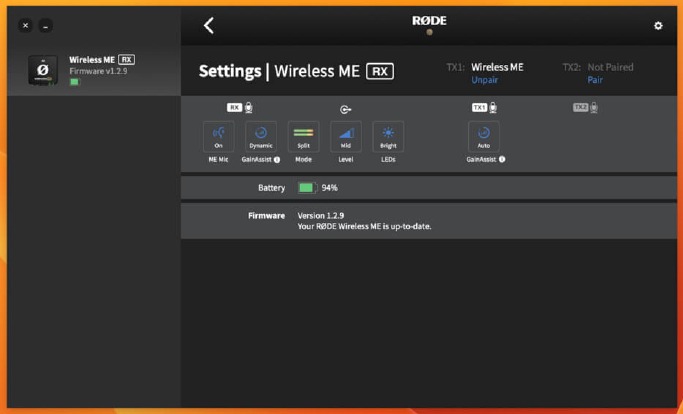Open the settings gear icon
This screenshot has height=414, width=683.
(x=658, y=26)
